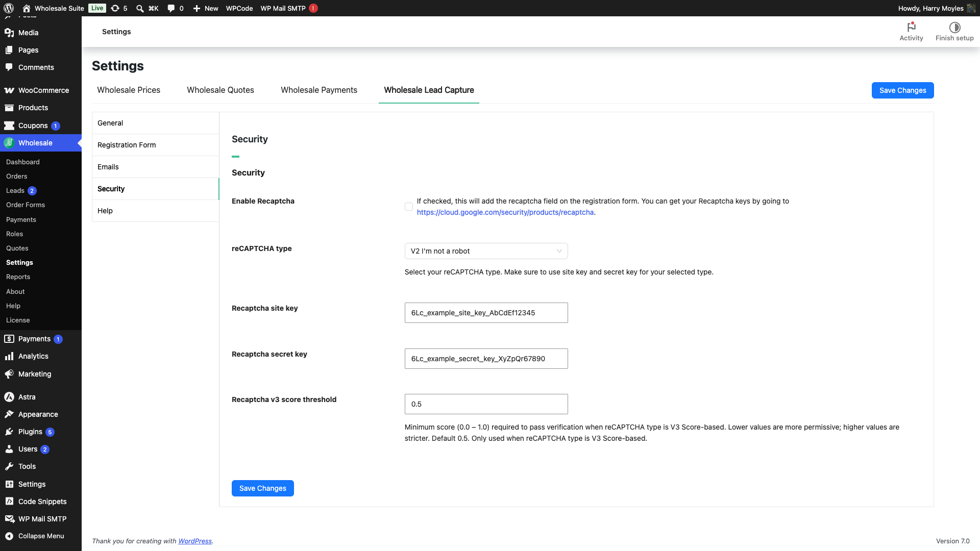Open Quotes submenu item
Screen dimensions: 980x551
tap(17, 248)
